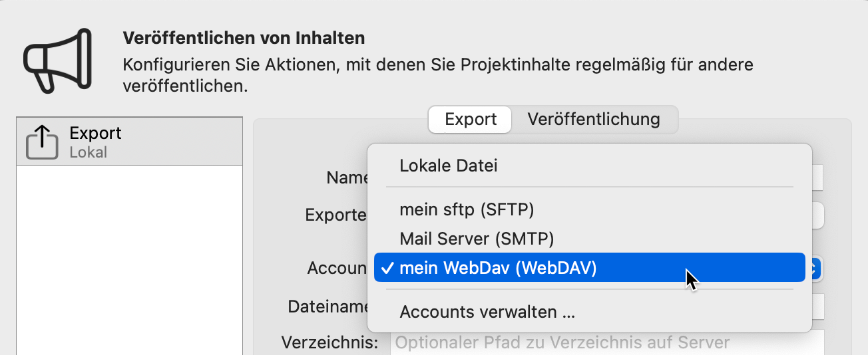
Task: Click the visible edge of the Dateiname field
Action: (818, 306)
